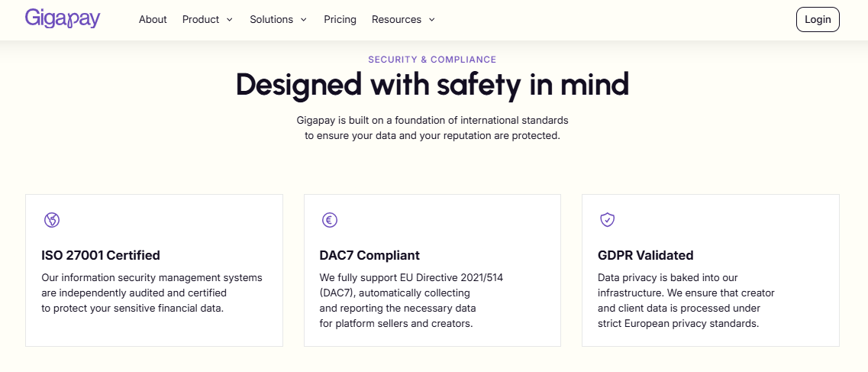Click the 'ISO 27001 Certified' heading

[x=101, y=255]
